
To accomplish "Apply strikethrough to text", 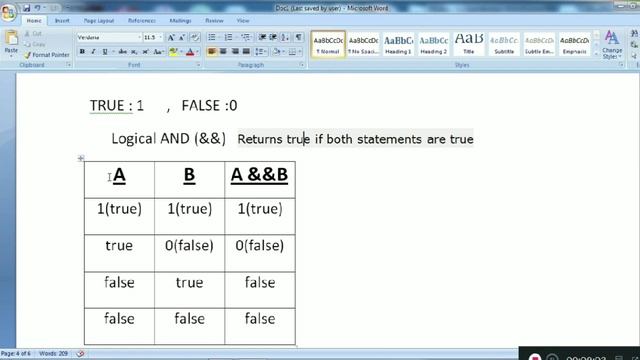I will (x=122, y=52).
